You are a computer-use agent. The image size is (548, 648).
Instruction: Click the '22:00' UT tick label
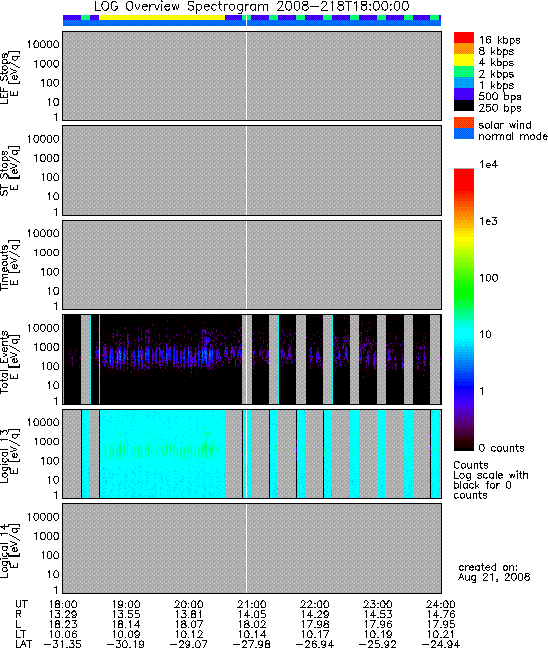pos(315,605)
